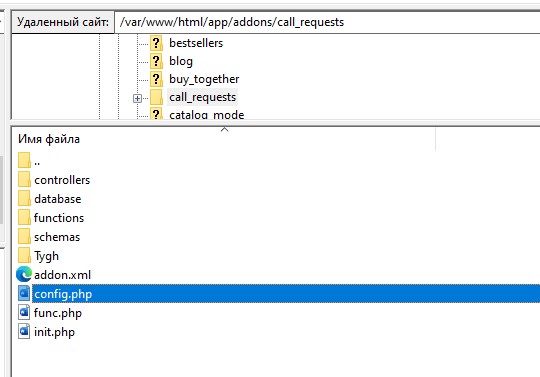Click the blog question-mark folder icon

point(156,61)
